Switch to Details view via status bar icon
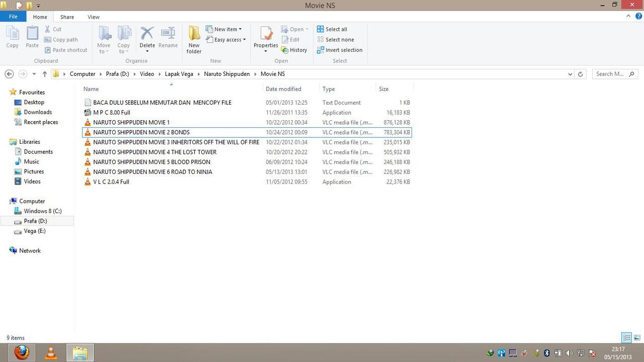644x362 pixels. pos(626,338)
